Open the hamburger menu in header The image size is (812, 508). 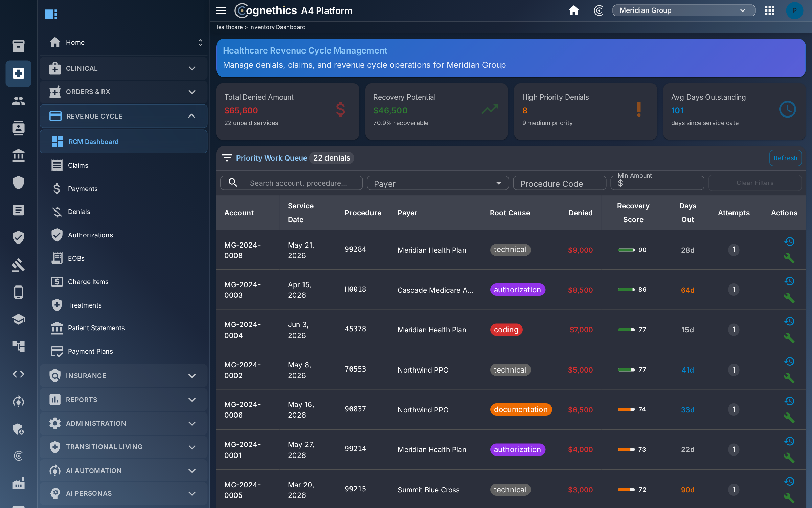[x=221, y=10]
